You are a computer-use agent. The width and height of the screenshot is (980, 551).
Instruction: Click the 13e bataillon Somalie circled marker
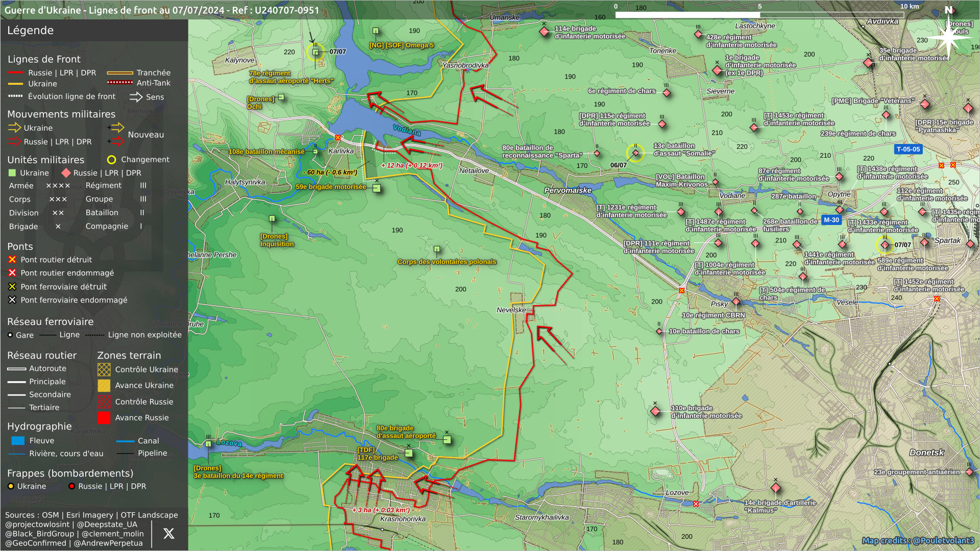[x=635, y=153]
